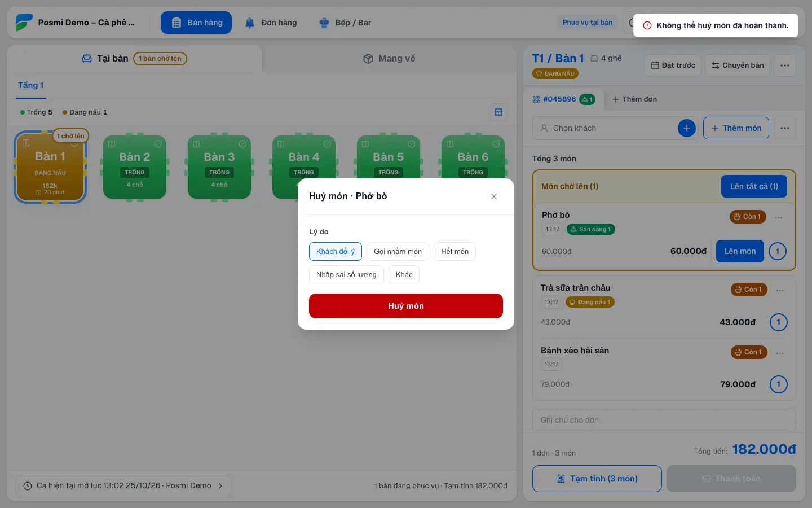Pick the Hết món reason
This screenshot has width=812, height=508.
[454, 252]
